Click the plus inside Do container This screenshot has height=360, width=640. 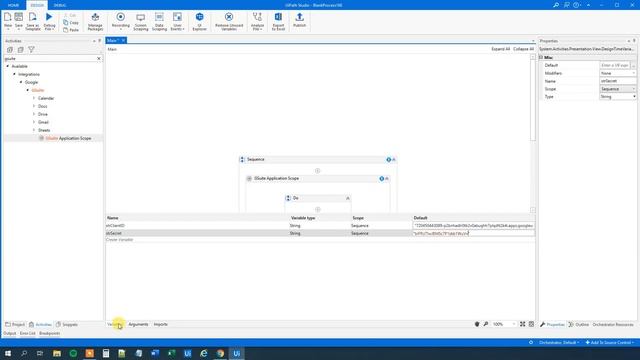(x=318, y=209)
